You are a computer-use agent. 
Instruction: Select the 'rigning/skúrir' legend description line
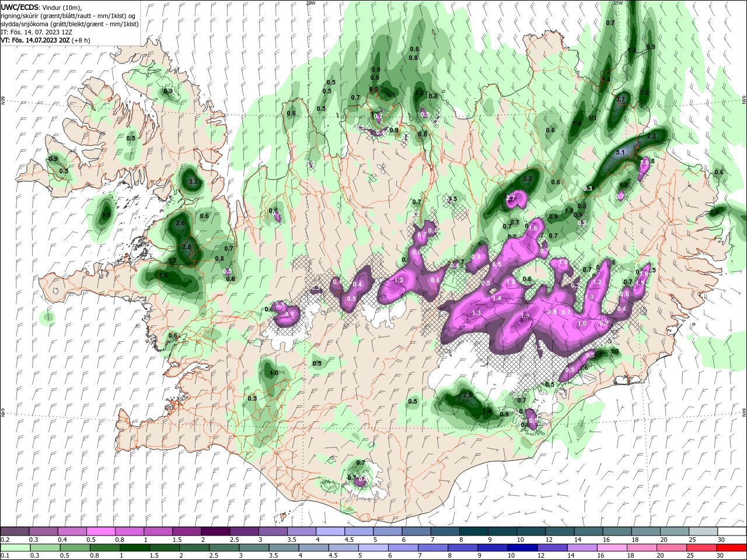pos(69,16)
